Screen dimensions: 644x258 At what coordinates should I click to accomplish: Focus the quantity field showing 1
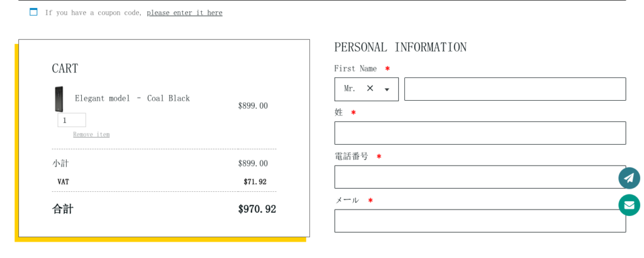click(72, 120)
